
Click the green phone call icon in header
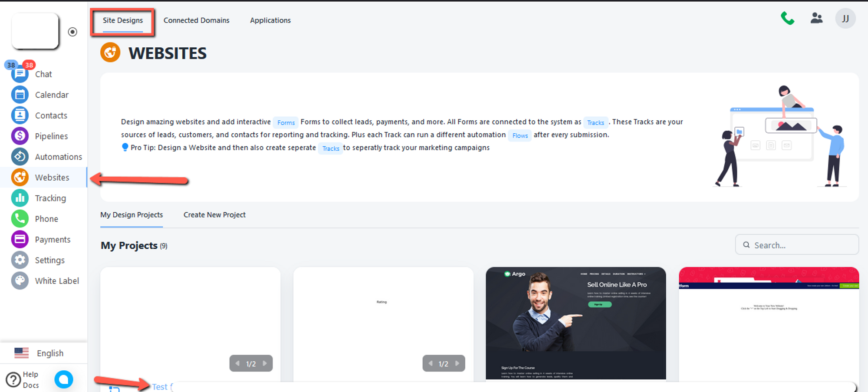tap(787, 18)
